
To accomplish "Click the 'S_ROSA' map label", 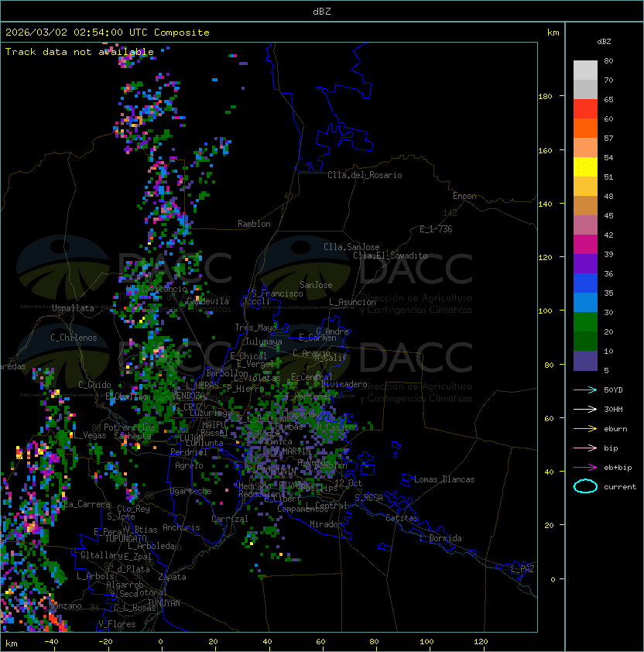I will (x=368, y=498).
